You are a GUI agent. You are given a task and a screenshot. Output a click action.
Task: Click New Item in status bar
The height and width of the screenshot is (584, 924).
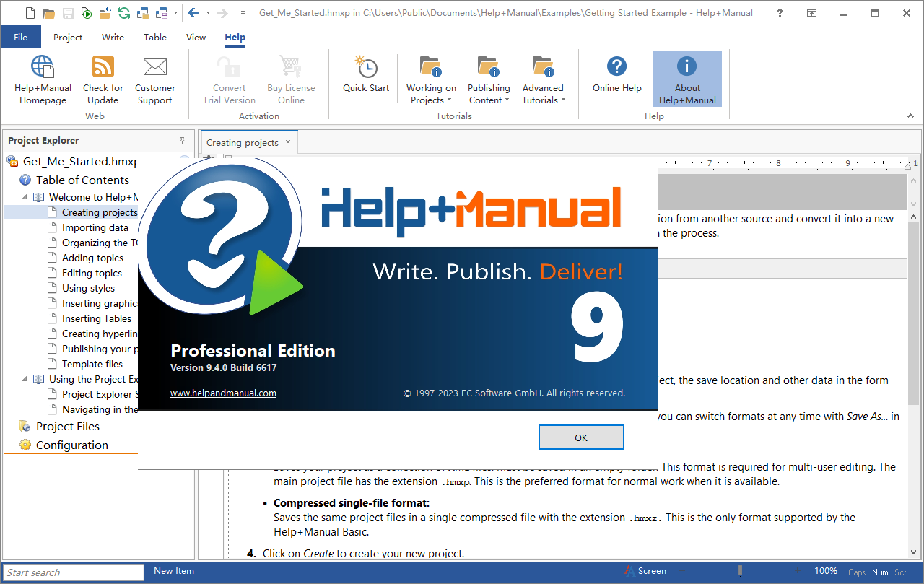pyautogui.click(x=174, y=571)
